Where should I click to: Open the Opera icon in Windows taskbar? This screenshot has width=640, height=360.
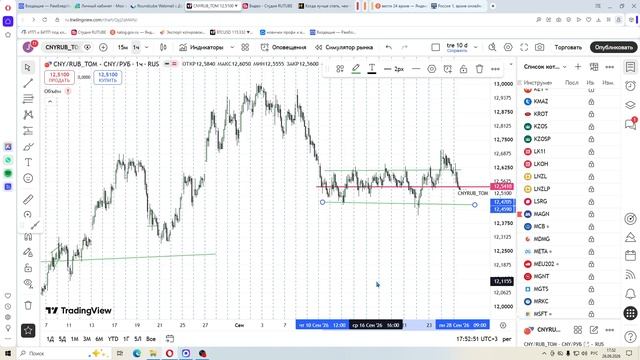click(169, 353)
